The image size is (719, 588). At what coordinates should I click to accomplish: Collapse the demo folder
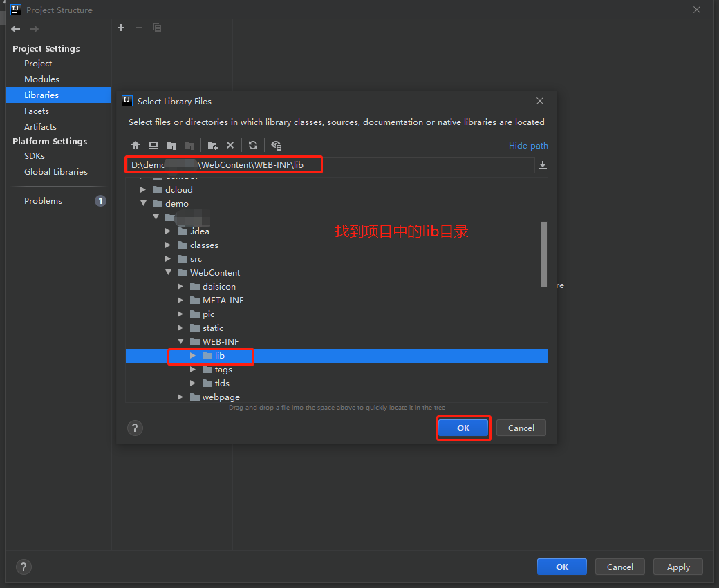[x=143, y=204]
